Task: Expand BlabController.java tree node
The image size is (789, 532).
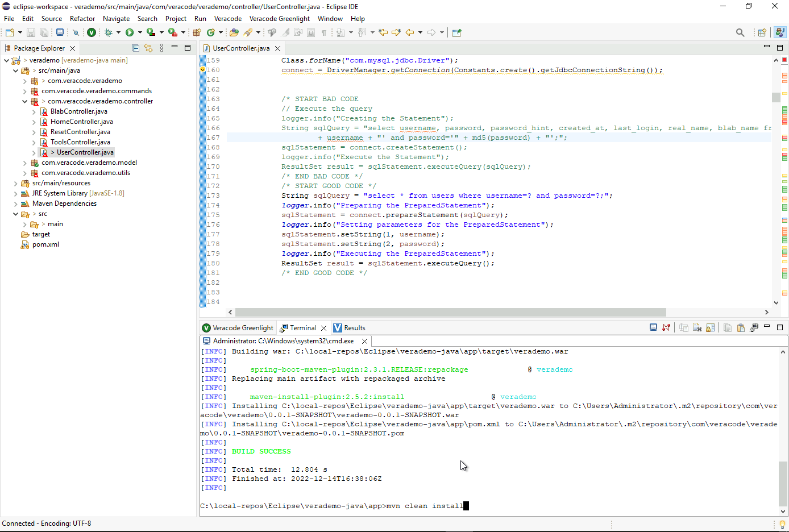Action: pyautogui.click(x=34, y=111)
